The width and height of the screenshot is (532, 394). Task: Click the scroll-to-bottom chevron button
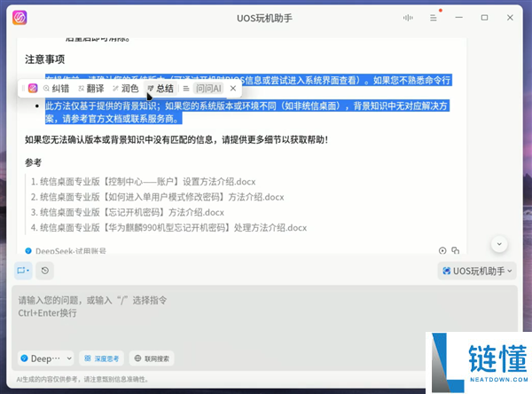tap(499, 244)
